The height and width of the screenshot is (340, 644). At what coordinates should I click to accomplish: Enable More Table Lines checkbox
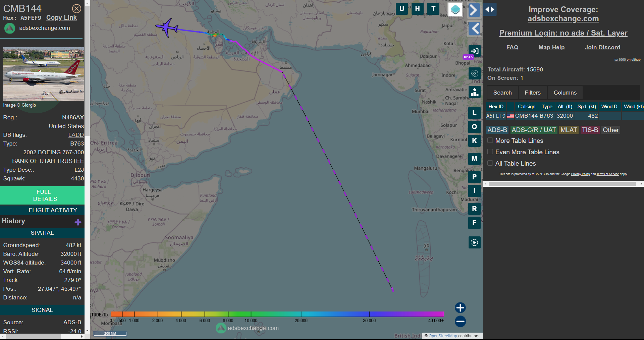490,140
